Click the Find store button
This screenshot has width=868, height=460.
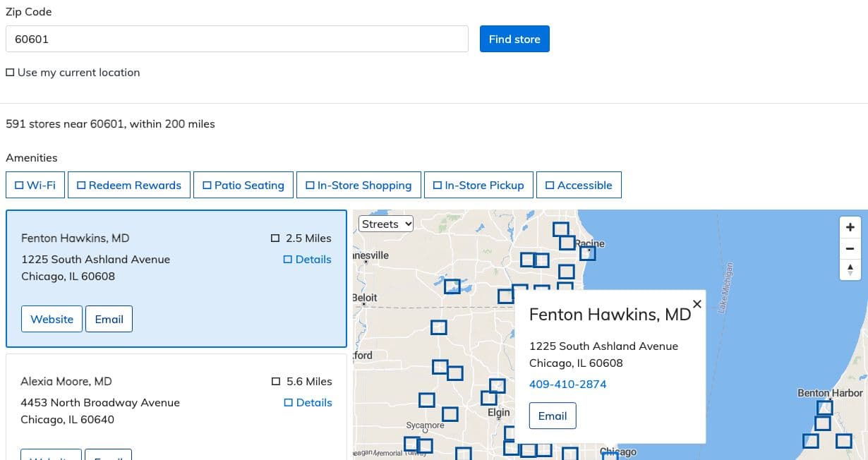[x=514, y=39]
